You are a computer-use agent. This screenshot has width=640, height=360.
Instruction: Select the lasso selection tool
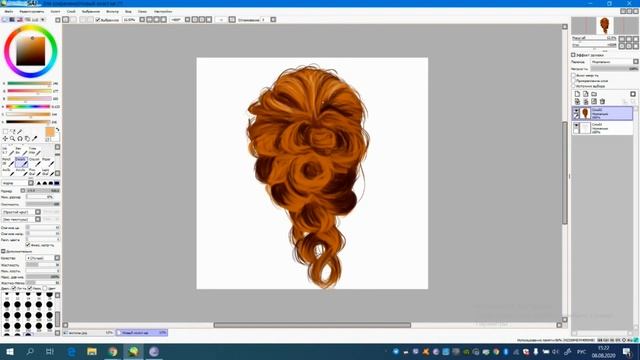13,131
